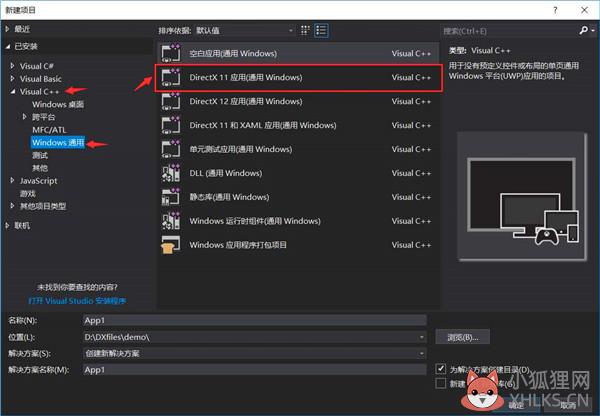This screenshot has width=600, height=416.
Task: Select 测试 under Visual C++
Action: [x=40, y=155]
